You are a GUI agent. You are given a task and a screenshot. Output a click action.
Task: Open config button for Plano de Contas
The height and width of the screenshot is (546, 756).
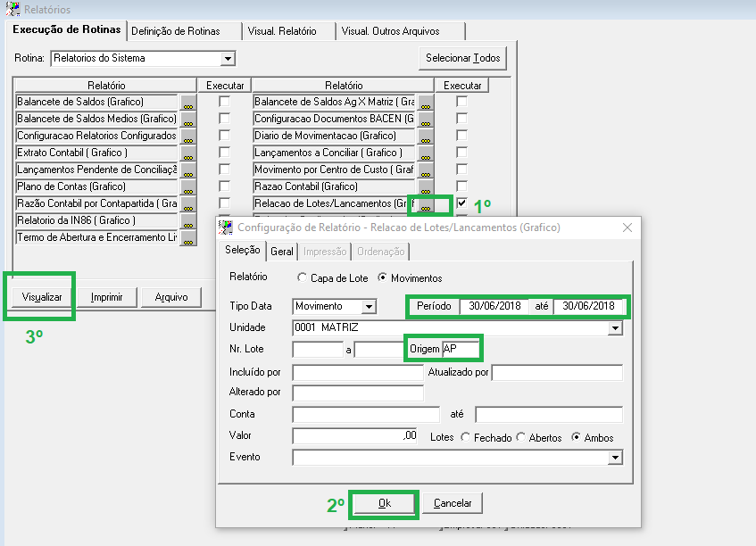[x=188, y=186]
